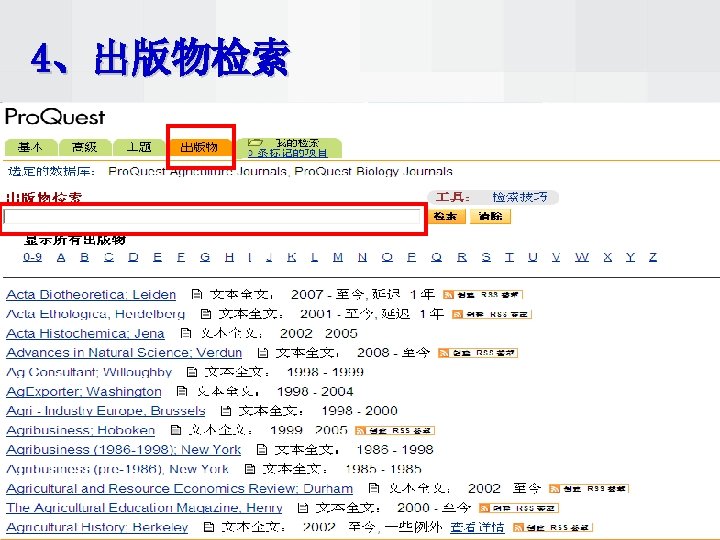Open the 基本 search tab
Image resolution: width=720 pixels, height=540 pixels.
[x=31, y=147]
